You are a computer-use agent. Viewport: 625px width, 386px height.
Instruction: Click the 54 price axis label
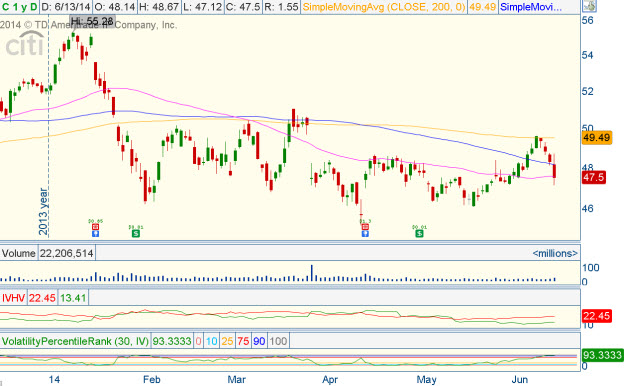(x=588, y=55)
